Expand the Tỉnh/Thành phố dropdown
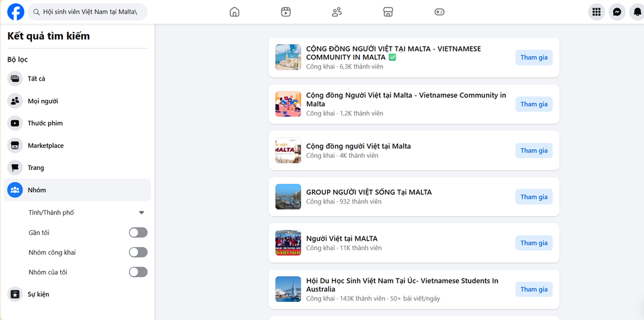 pyautogui.click(x=87, y=212)
